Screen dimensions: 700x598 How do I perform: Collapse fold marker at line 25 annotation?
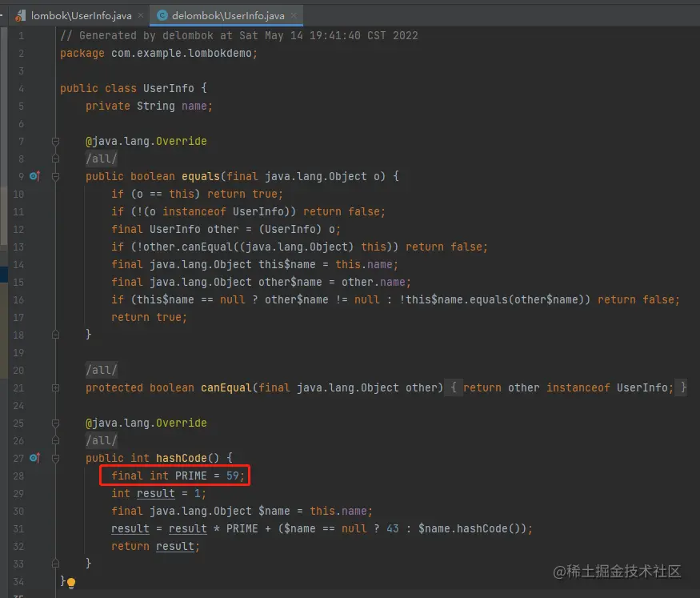[x=55, y=423]
